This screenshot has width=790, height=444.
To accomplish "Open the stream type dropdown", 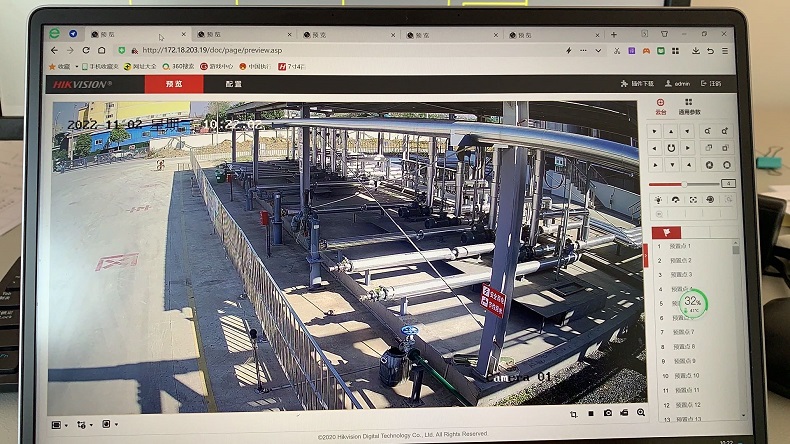I will coord(84,424).
